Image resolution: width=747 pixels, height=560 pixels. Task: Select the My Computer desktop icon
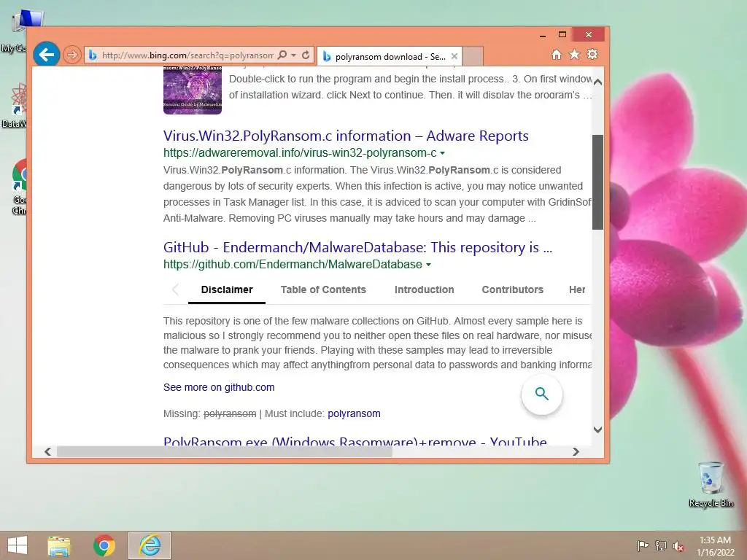tap(19, 32)
